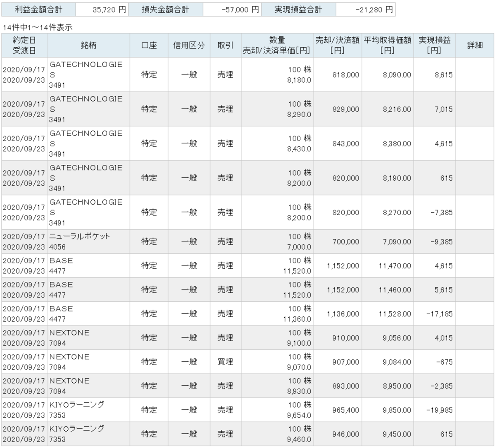Image resolution: width=497 pixels, height=448 pixels.
Task: Click the 14件中1～14件表示 count text
Action: [x=38, y=28]
